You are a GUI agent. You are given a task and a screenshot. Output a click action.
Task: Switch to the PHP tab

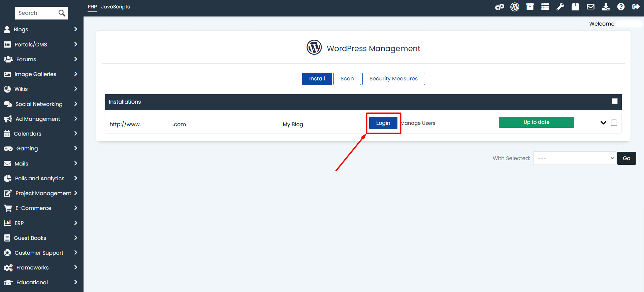point(92,7)
